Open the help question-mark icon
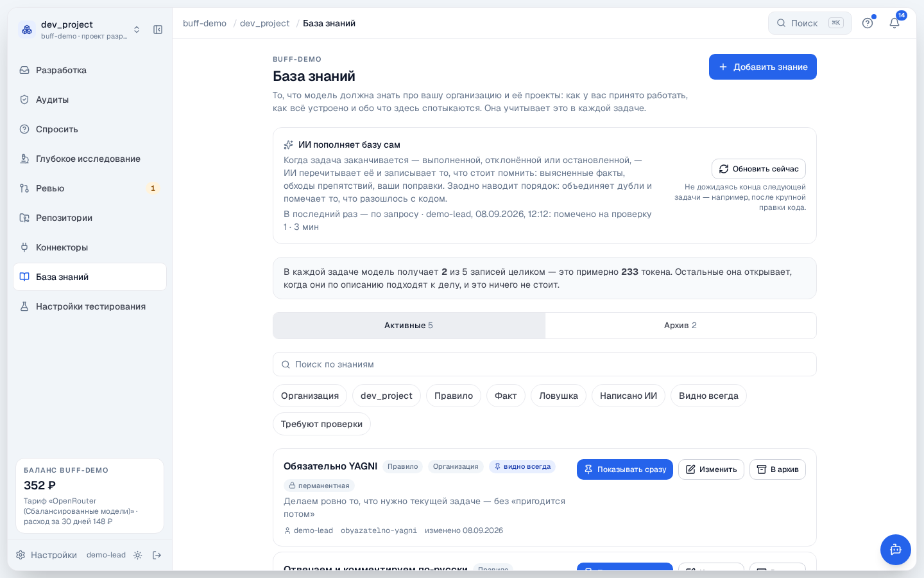 pos(868,23)
